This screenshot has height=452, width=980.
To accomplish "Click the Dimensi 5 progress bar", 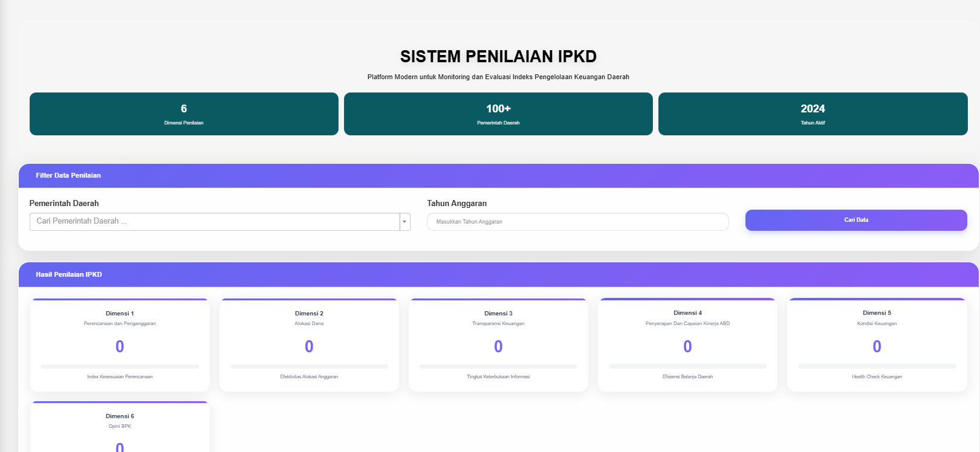I will [877, 366].
